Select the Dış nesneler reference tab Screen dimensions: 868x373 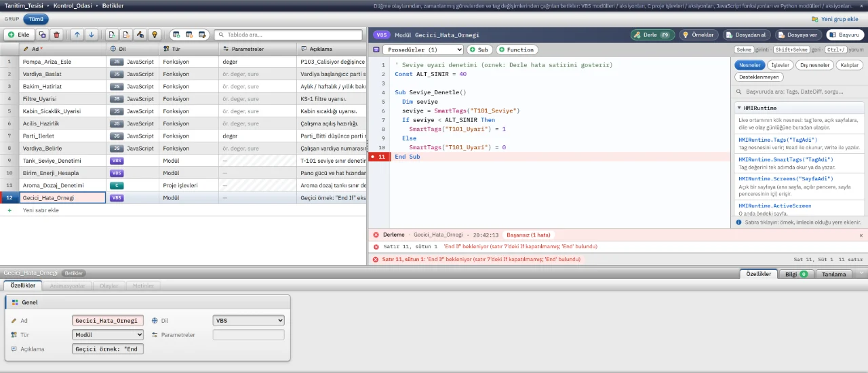click(814, 65)
